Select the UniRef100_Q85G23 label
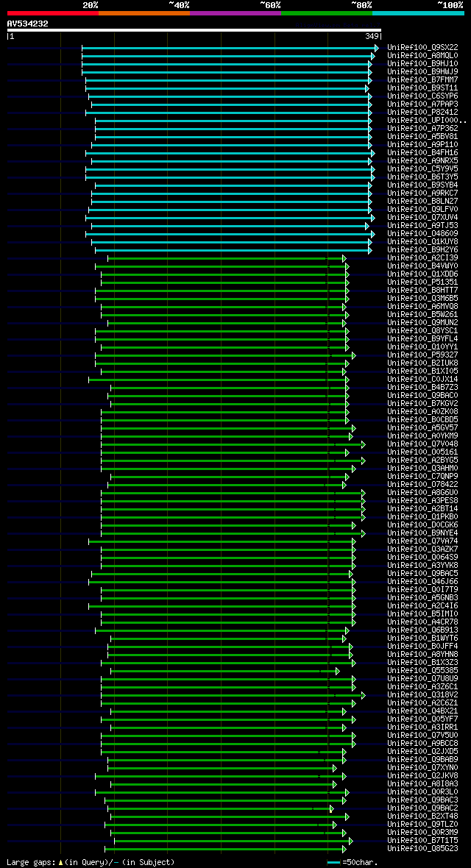This screenshot has height=868, width=471. pos(422,848)
